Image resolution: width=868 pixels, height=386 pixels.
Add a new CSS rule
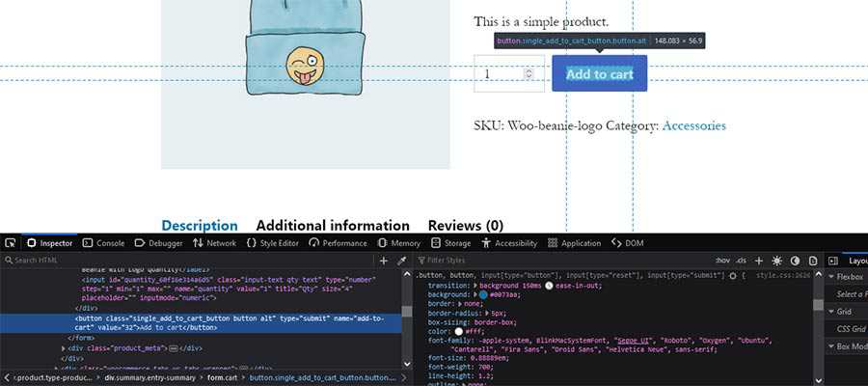tap(759, 261)
